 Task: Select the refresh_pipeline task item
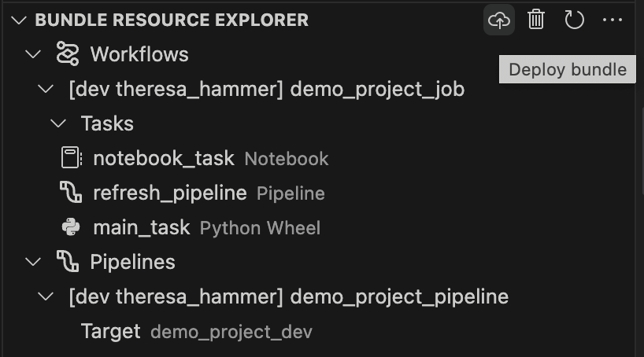click(170, 193)
